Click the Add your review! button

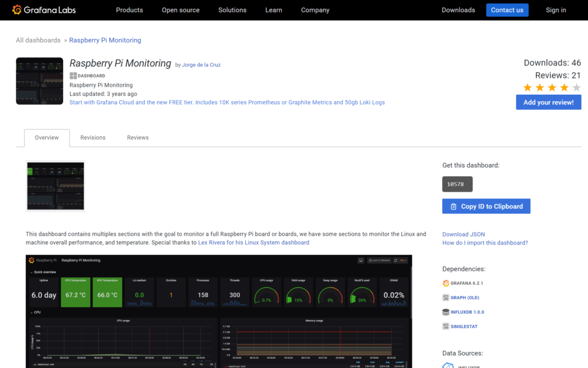tap(548, 102)
